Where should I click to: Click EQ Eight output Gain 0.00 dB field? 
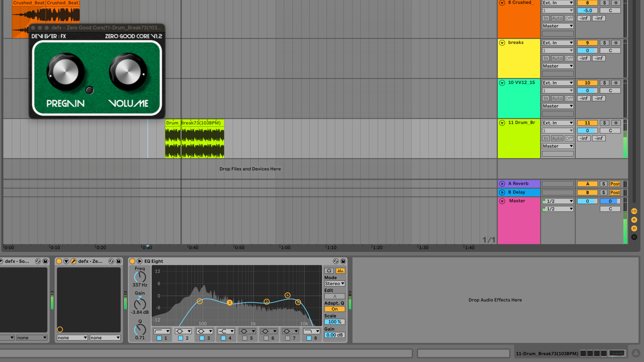[x=335, y=335]
